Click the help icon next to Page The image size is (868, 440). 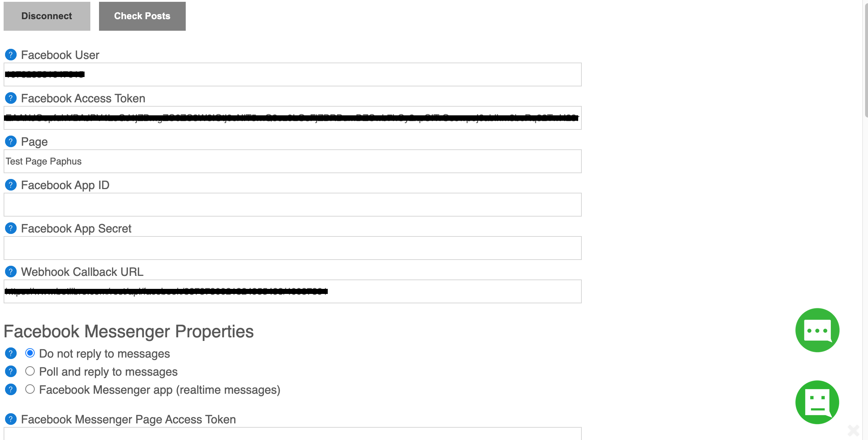point(11,141)
